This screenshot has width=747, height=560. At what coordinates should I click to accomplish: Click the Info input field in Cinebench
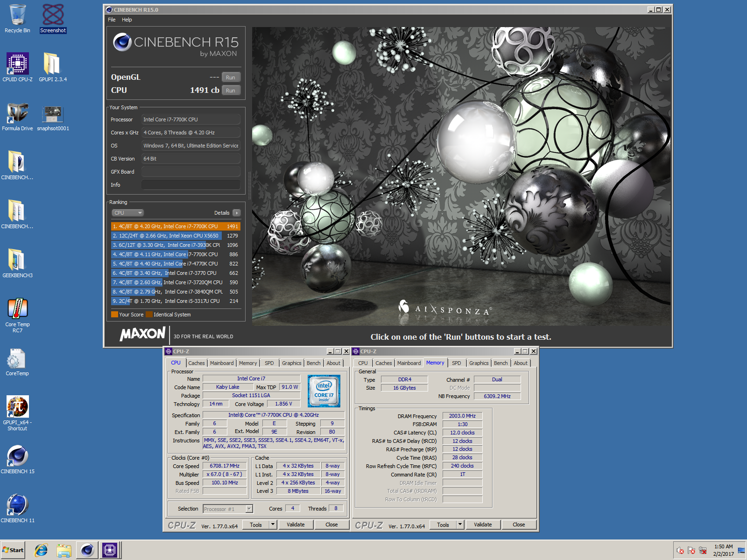tap(191, 185)
